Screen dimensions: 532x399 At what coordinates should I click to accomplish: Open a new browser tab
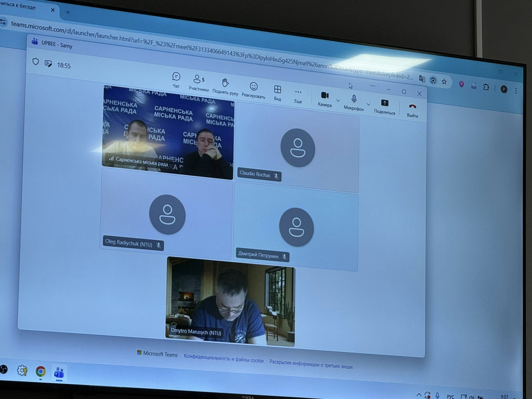click(x=68, y=12)
